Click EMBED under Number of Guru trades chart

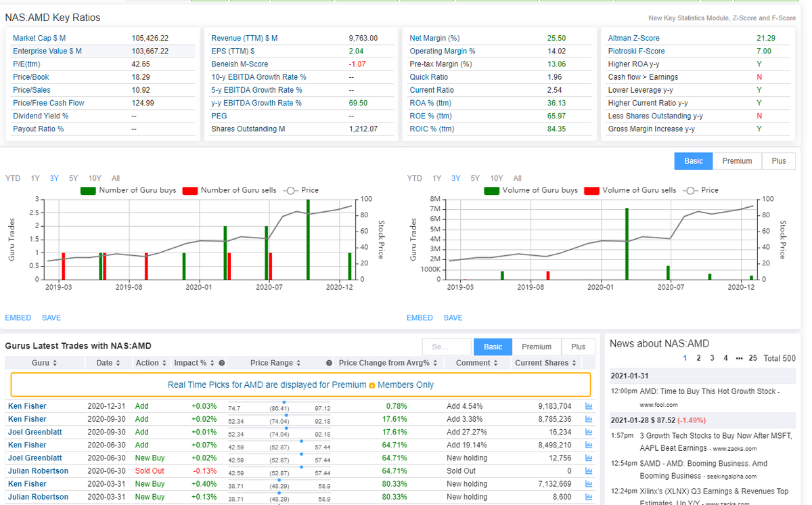click(x=18, y=317)
